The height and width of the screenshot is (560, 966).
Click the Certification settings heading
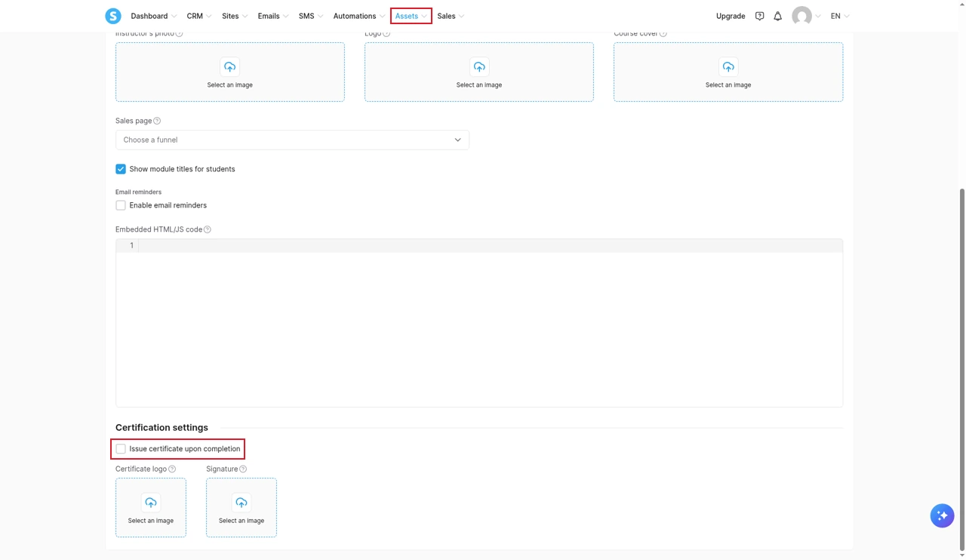[162, 427]
